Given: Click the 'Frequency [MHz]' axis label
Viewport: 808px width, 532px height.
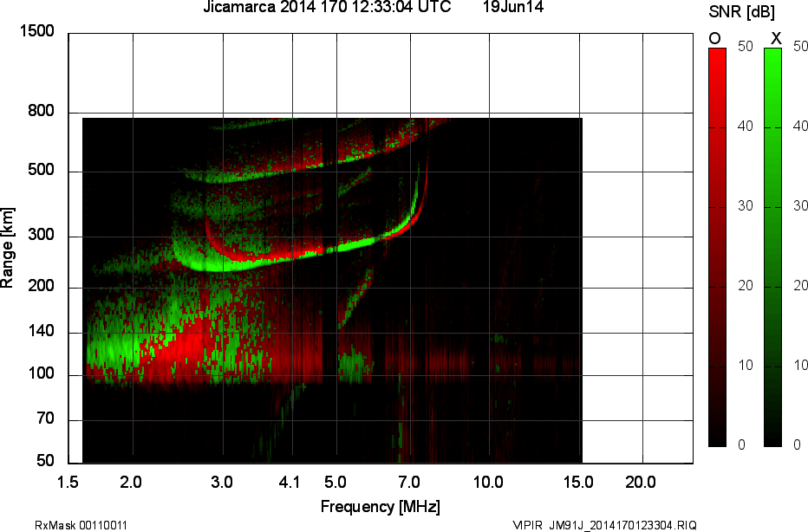Looking at the screenshot, I should point(381,506).
